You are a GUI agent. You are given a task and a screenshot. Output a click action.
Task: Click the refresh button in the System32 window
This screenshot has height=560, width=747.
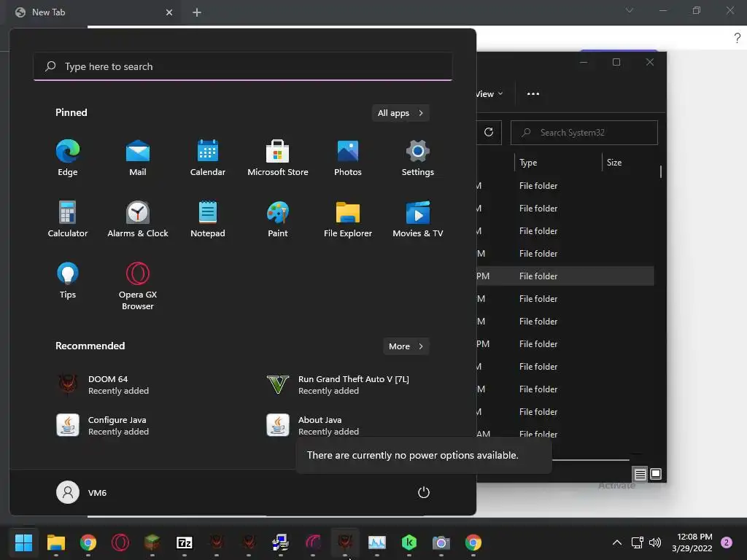[489, 133]
